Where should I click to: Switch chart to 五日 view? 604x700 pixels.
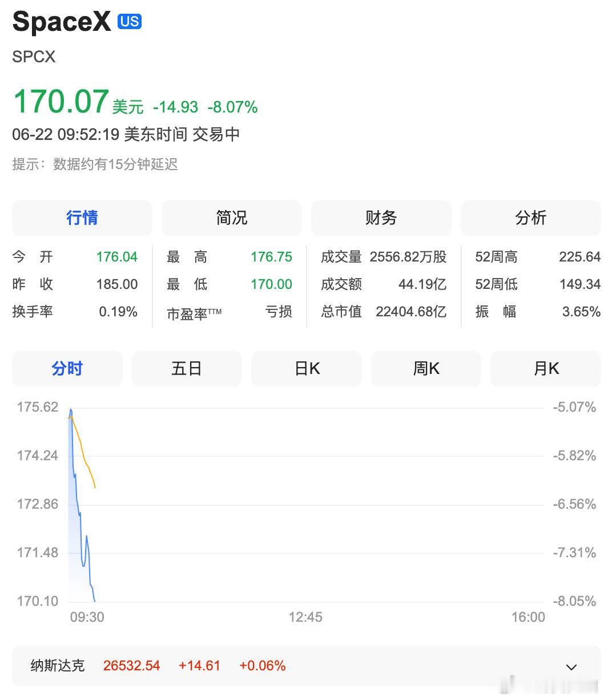click(187, 369)
